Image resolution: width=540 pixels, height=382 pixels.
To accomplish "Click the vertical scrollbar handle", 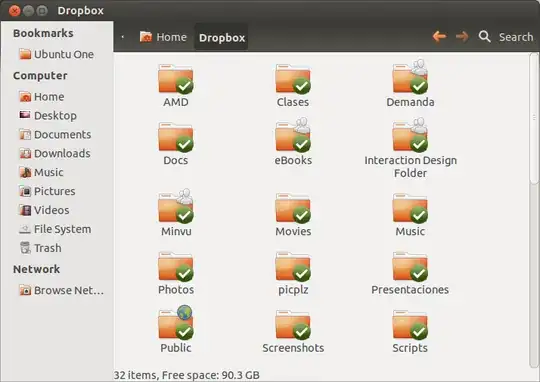I will click(x=534, y=118).
